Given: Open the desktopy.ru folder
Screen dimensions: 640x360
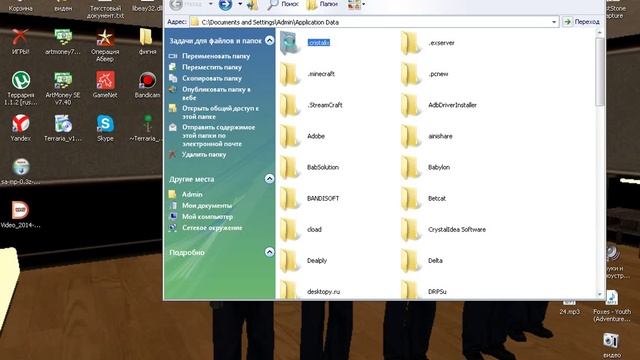Looking at the screenshot, I should point(310,291).
